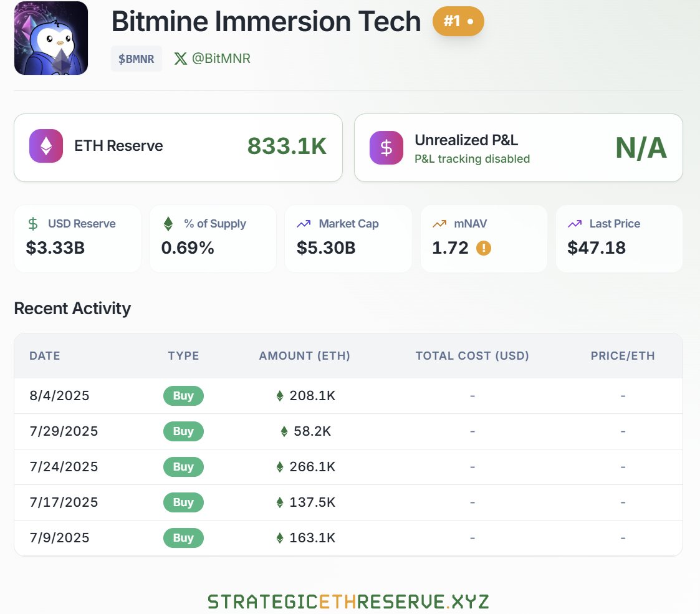Click the ETH icon beside 266.1K

(280, 467)
